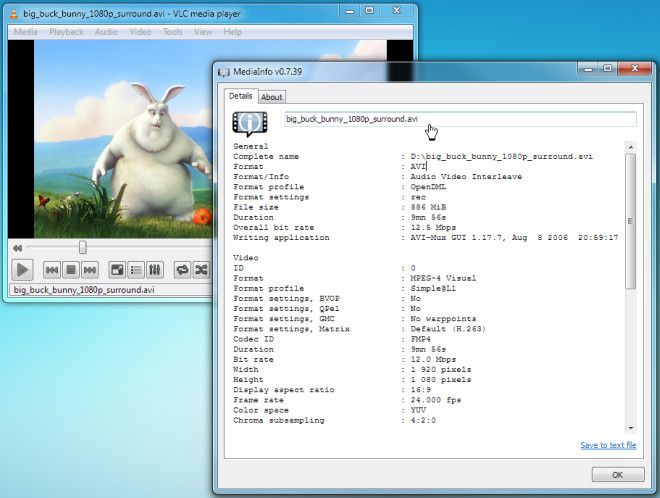Open VLC extended settings equalizer icon
The height and width of the screenshot is (498, 660).
154,270
